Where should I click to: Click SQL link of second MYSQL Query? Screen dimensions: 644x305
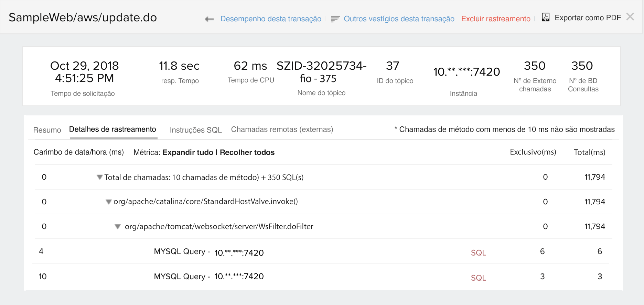478,278
